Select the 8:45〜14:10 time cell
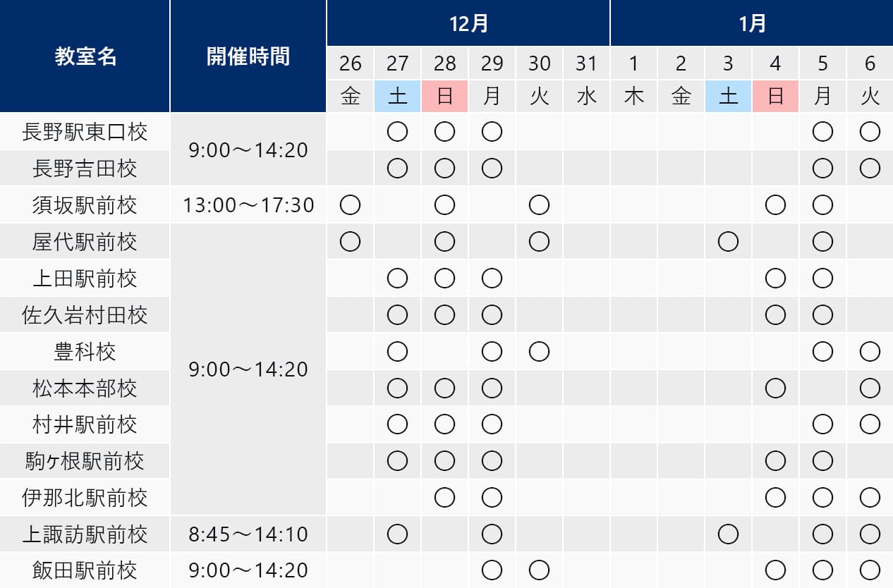 (248, 534)
